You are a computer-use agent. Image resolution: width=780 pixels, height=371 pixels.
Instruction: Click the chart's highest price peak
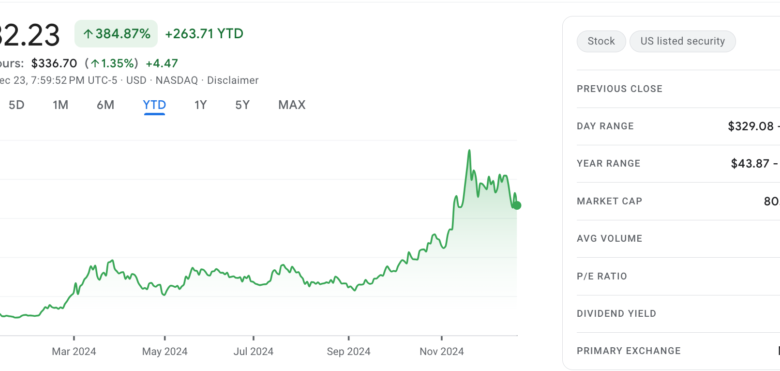pos(469,151)
